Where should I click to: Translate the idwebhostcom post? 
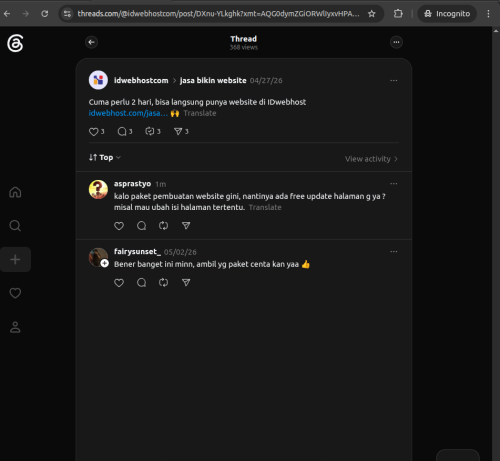tap(200, 113)
